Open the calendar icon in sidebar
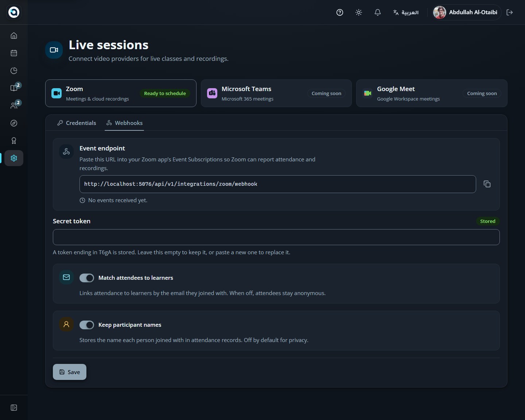 point(14,53)
